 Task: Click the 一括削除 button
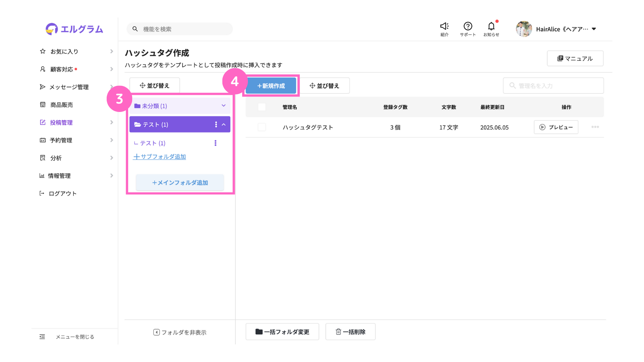pyautogui.click(x=351, y=332)
